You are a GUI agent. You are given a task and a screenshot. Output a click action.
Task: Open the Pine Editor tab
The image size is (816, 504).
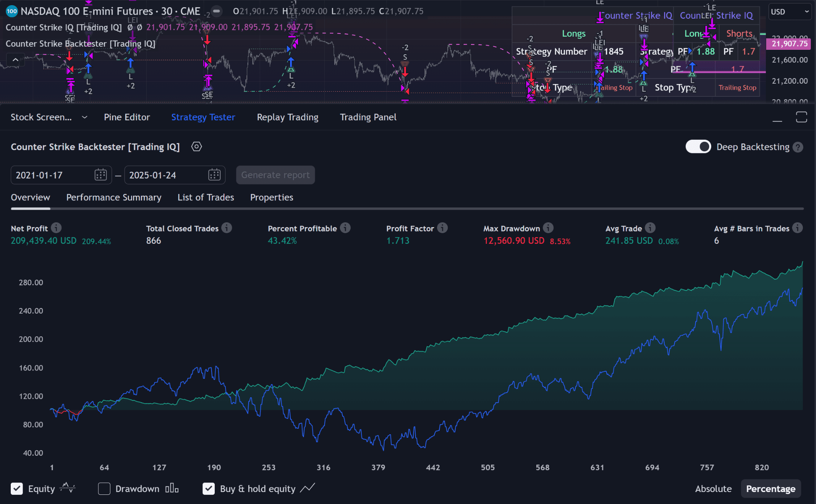click(x=127, y=117)
